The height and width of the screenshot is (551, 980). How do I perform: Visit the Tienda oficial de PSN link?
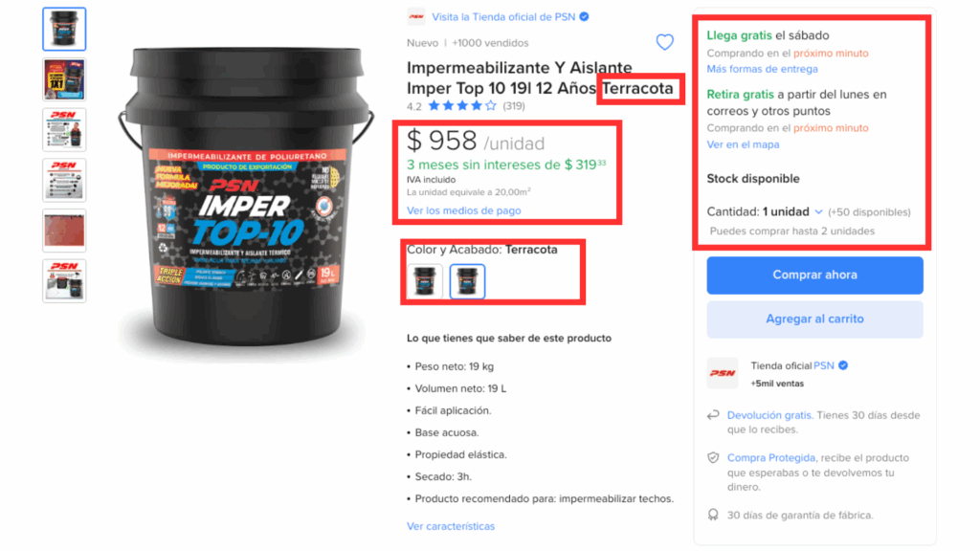click(x=503, y=17)
